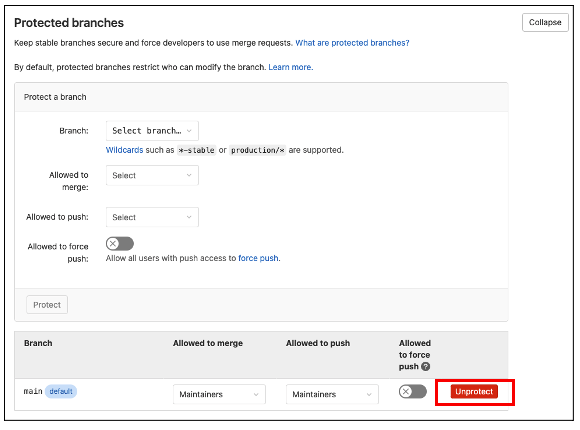Click the chevron on the Select branch dropdown
Screen dimensions: 580x430
[x=189, y=131]
